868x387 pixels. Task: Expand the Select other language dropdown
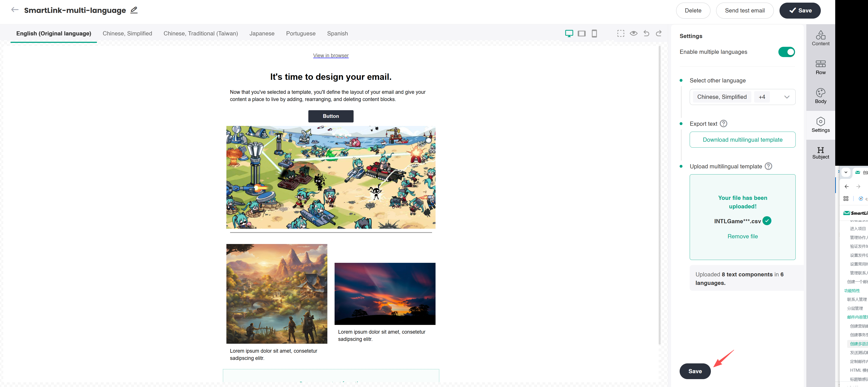pyautogui.click(x=786, y=97)
